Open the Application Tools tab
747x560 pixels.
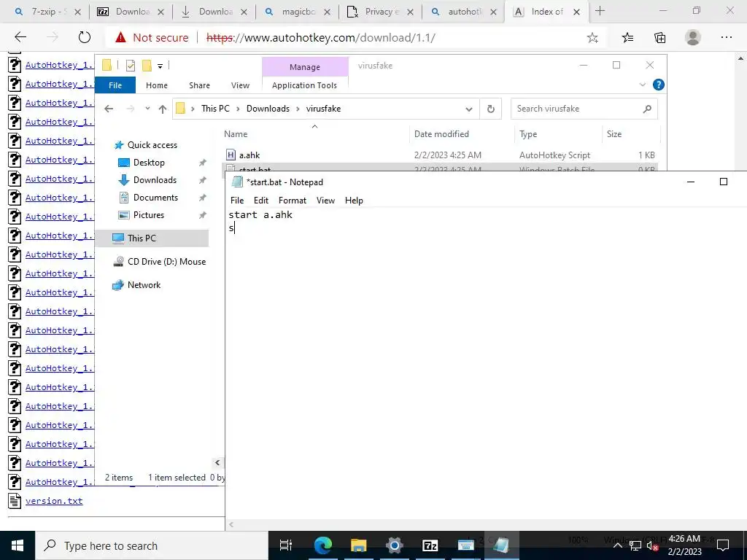click(304, 85)
